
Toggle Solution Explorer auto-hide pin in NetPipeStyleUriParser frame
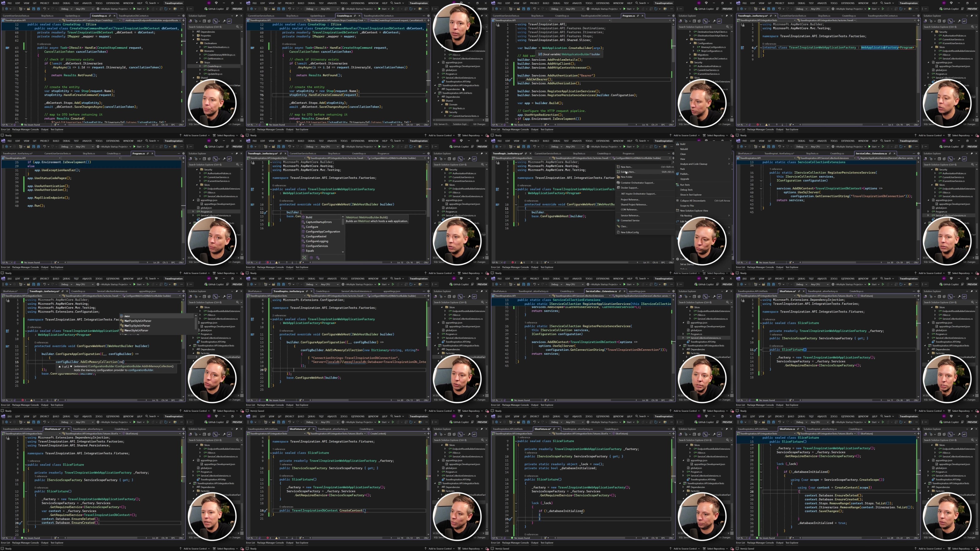[237, 291]
